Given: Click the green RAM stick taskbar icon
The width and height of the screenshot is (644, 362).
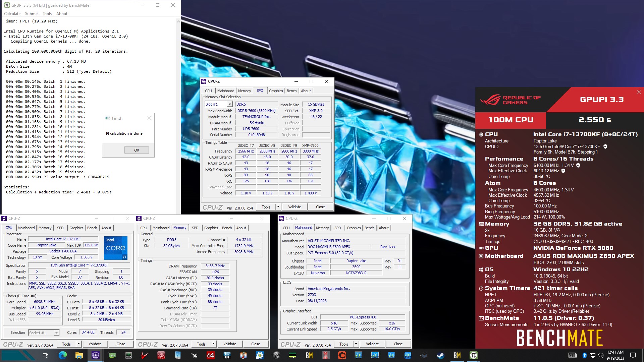Looking at the screenshot, I should coord(292,355).
